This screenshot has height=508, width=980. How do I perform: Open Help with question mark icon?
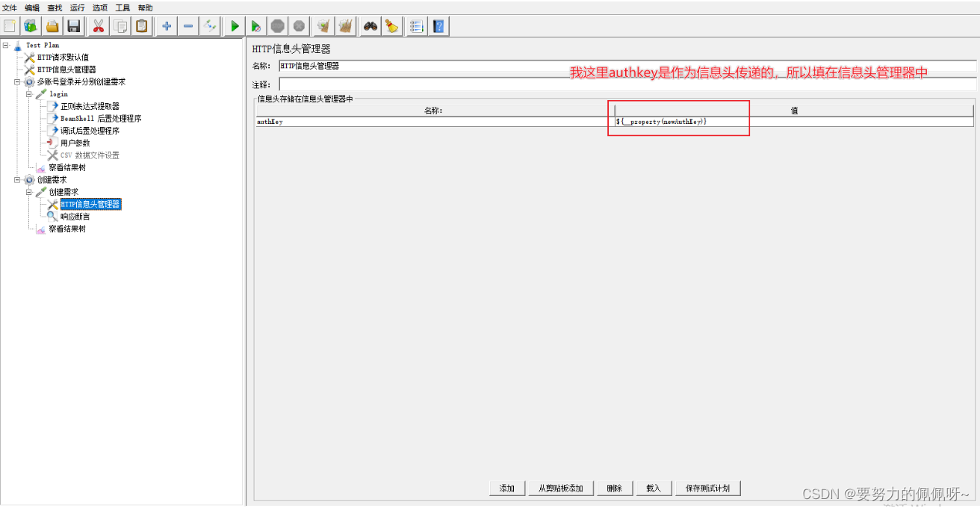tap(438, 26)
